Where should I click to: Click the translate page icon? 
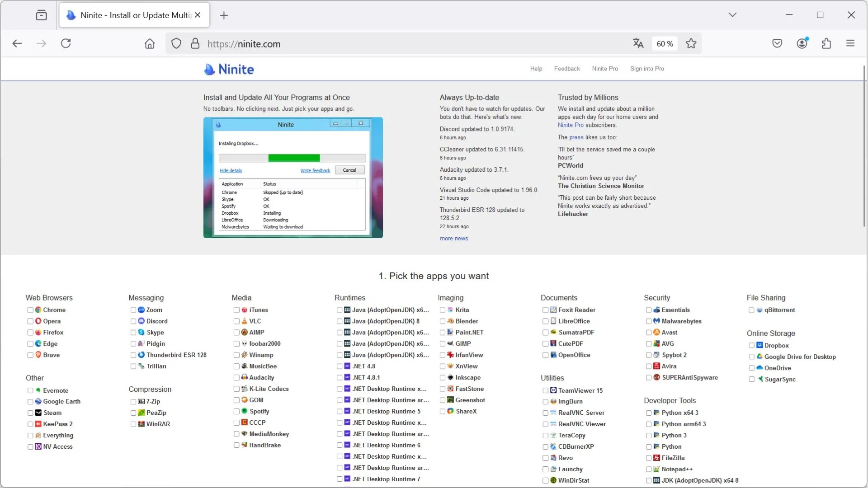pyautogui.click(x=638, y=43)
